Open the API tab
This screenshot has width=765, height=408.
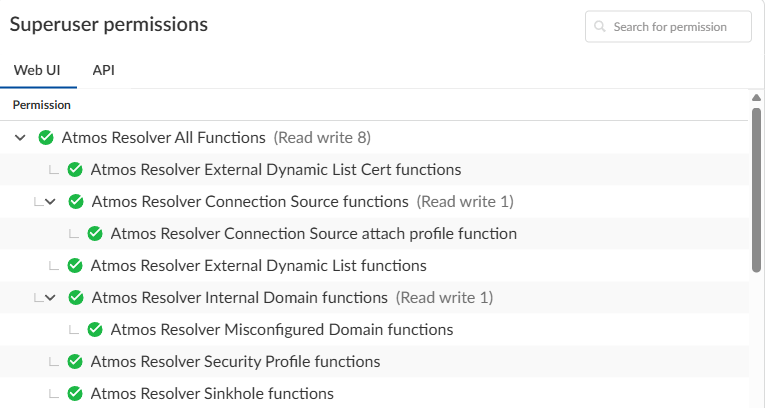pos(103,71)
